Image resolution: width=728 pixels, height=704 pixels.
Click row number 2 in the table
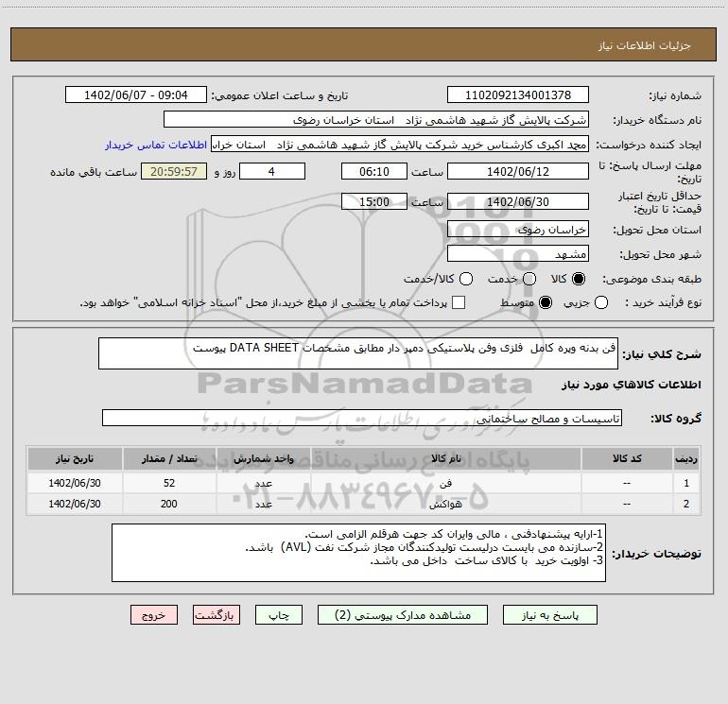[x=686, y=504]
